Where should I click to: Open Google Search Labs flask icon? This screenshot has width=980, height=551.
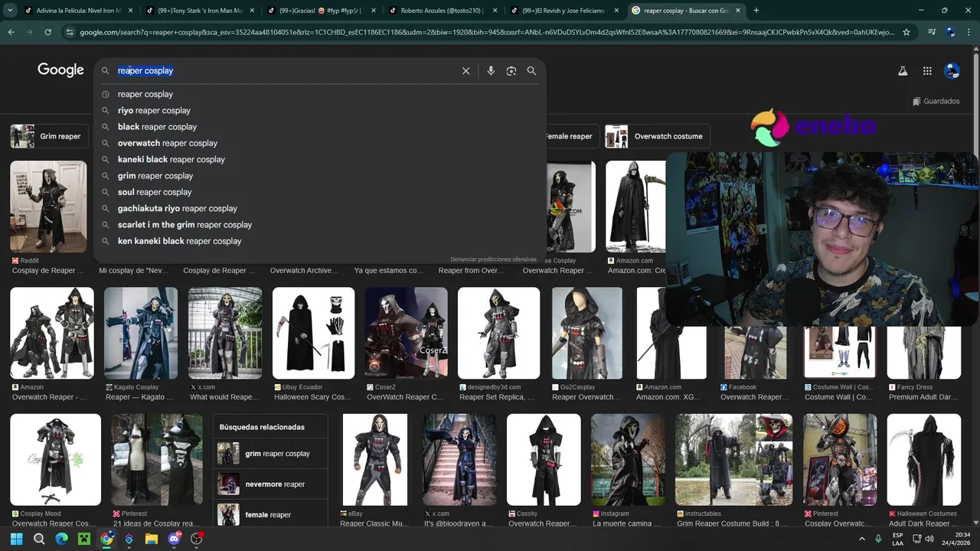tap(903, 70)
